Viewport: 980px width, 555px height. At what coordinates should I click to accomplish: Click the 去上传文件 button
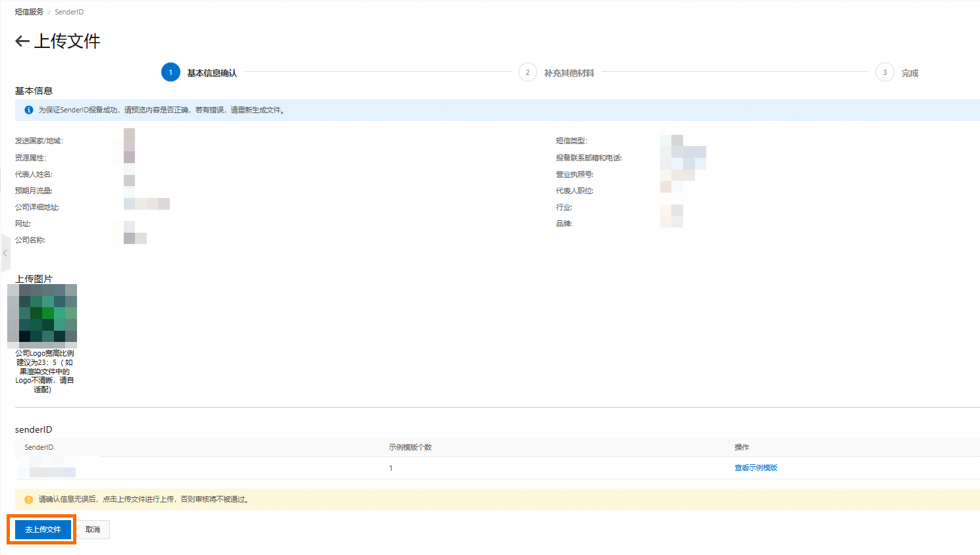coord(43,529)
